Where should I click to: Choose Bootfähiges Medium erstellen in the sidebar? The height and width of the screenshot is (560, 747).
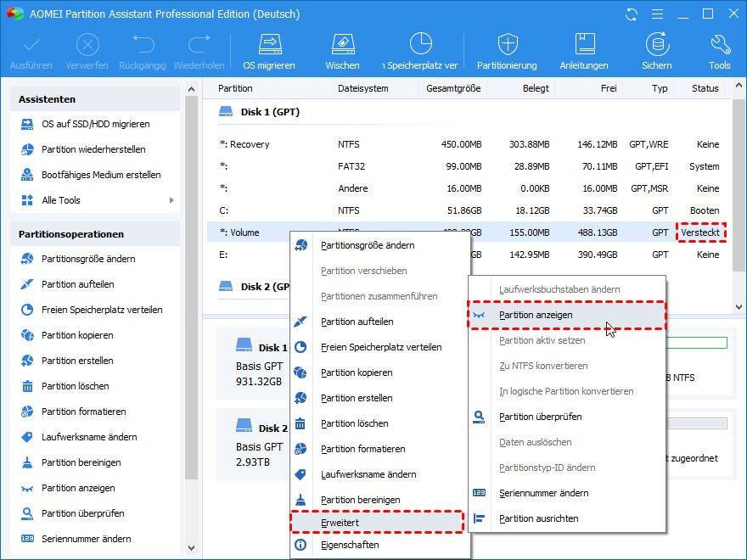tap(101, 175)
